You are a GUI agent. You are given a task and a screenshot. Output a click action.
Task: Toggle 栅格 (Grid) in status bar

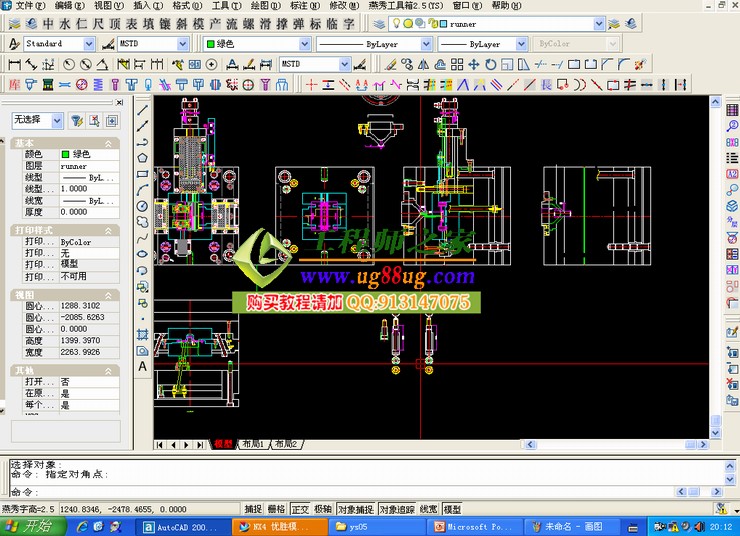pos(277,509)
